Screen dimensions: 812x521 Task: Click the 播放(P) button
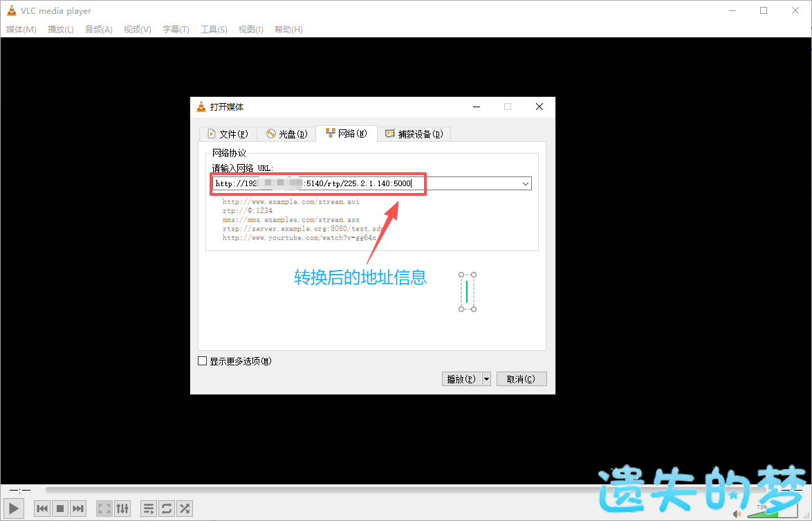tap(461, 379)
